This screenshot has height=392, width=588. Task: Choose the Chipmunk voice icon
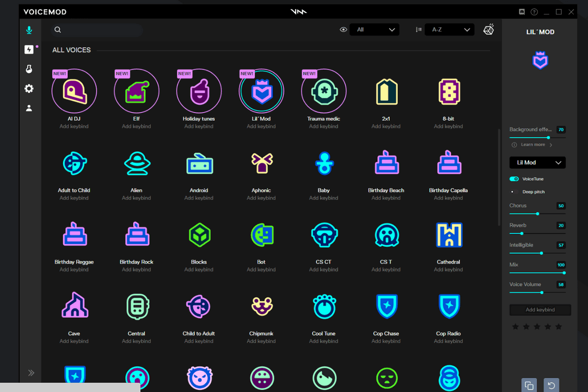(261, 307)
